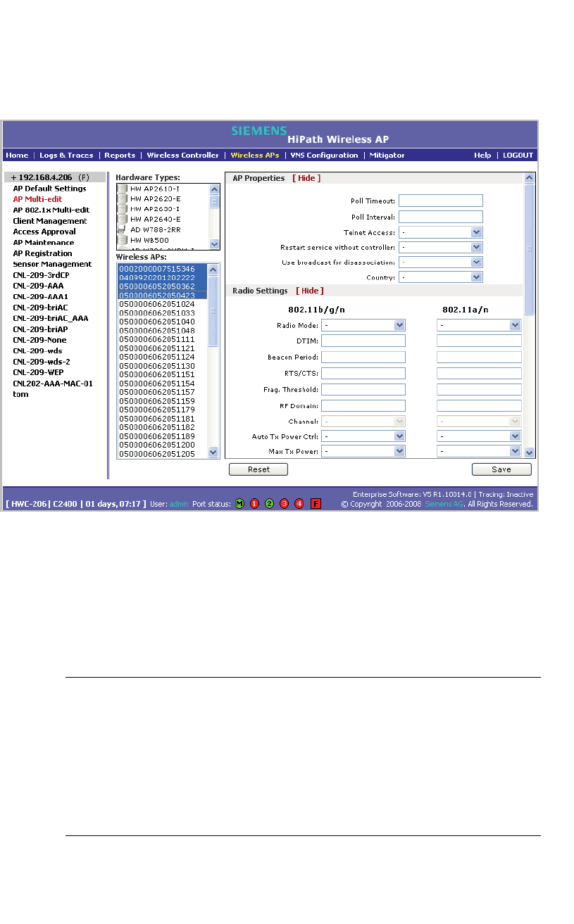
Task: Click the HW AP2640-E hardware icon
Action: point(123,220)
